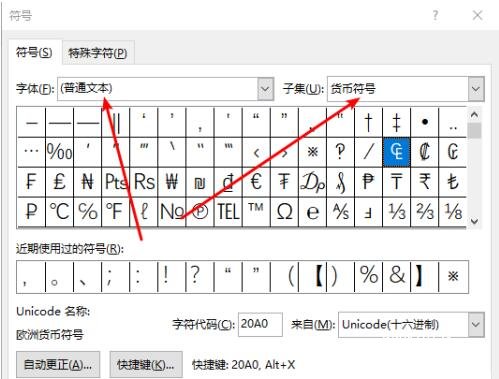Click the symbol grid scrollbar thumb
The height and width of the screenshot is (379, 499).
point(474,131)
